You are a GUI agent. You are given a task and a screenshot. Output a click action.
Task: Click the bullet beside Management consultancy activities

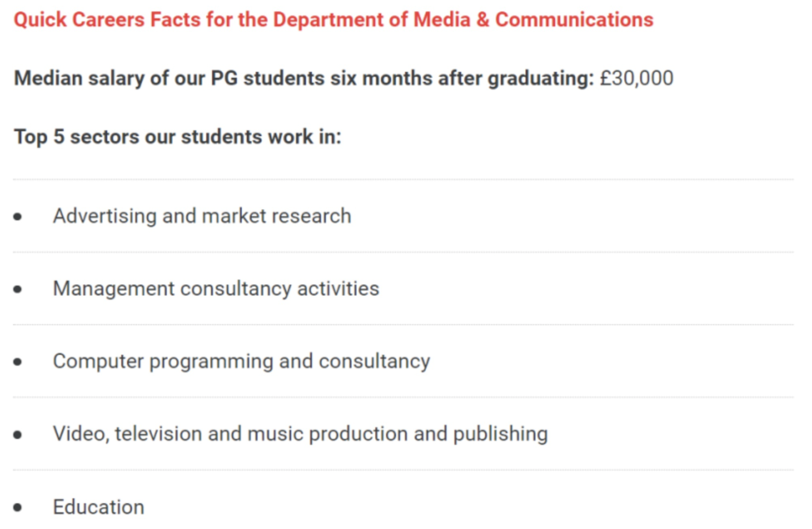[17, 289]
